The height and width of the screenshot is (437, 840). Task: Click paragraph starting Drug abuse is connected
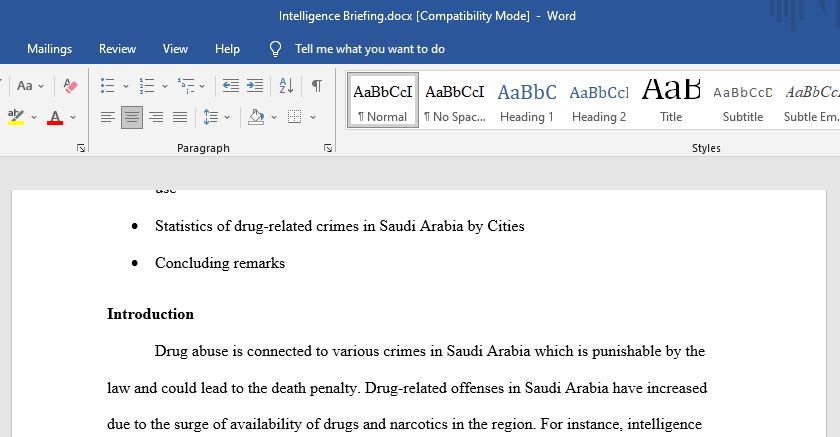[x=406, y=388]
